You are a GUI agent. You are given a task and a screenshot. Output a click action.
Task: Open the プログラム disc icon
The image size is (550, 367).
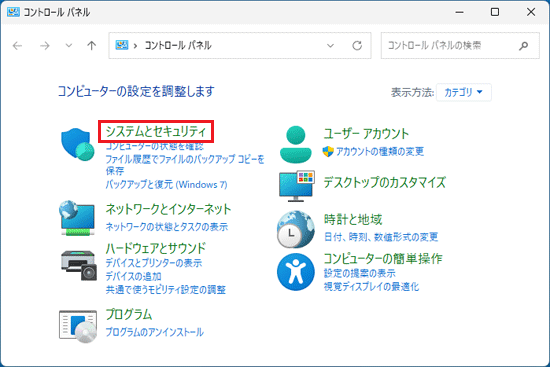(78, 326)
